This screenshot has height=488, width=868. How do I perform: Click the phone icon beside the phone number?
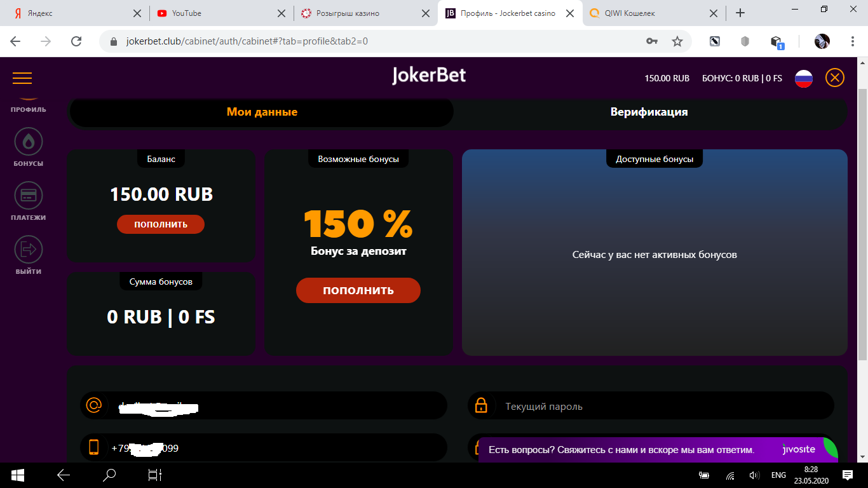94,447
